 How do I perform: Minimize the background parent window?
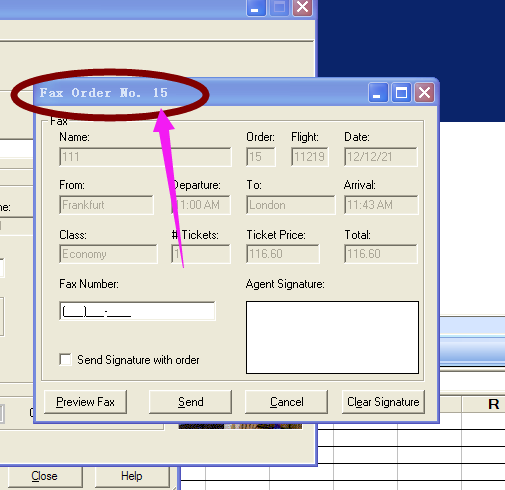(x=256, y=7)
